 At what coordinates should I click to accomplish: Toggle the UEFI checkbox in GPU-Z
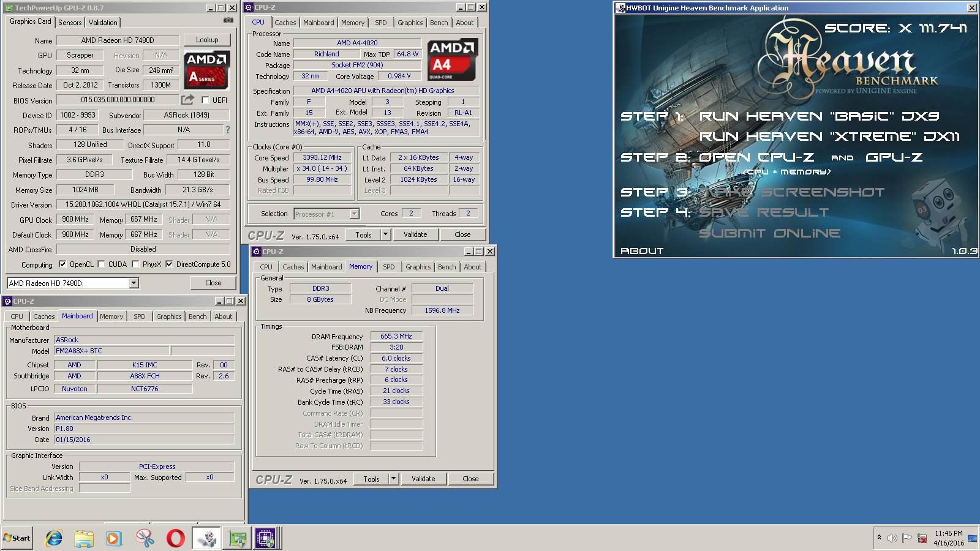(205, 100)
